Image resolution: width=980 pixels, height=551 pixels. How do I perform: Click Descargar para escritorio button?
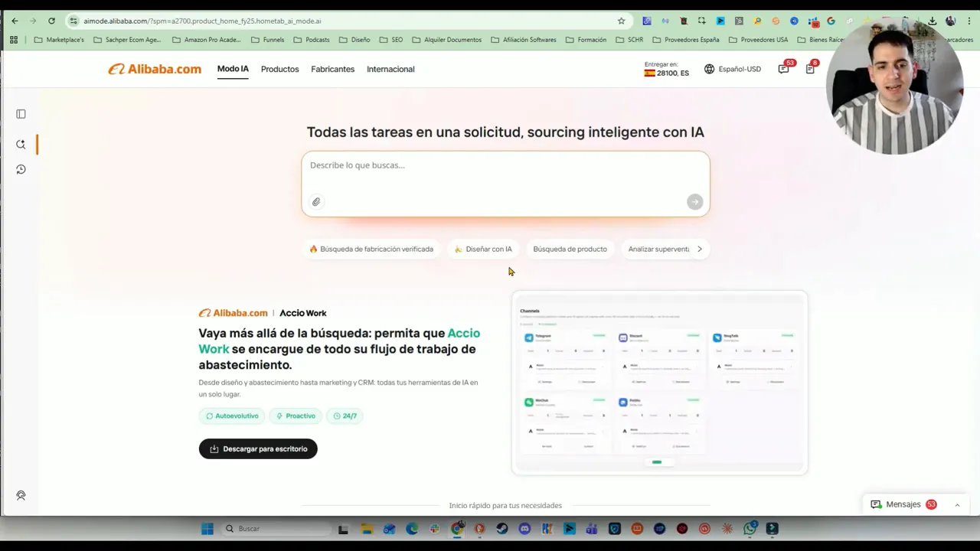(258, 448)
